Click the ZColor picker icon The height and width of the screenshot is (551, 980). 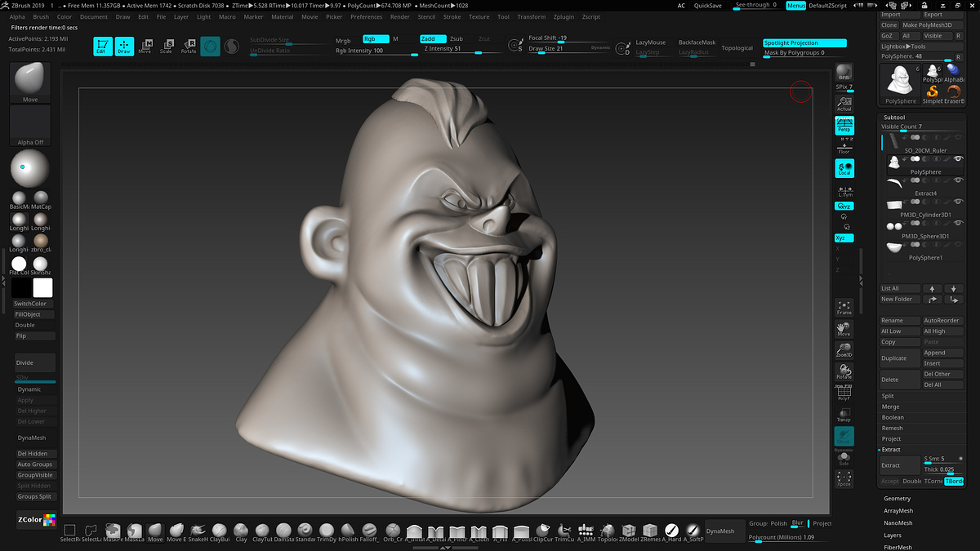35,520
